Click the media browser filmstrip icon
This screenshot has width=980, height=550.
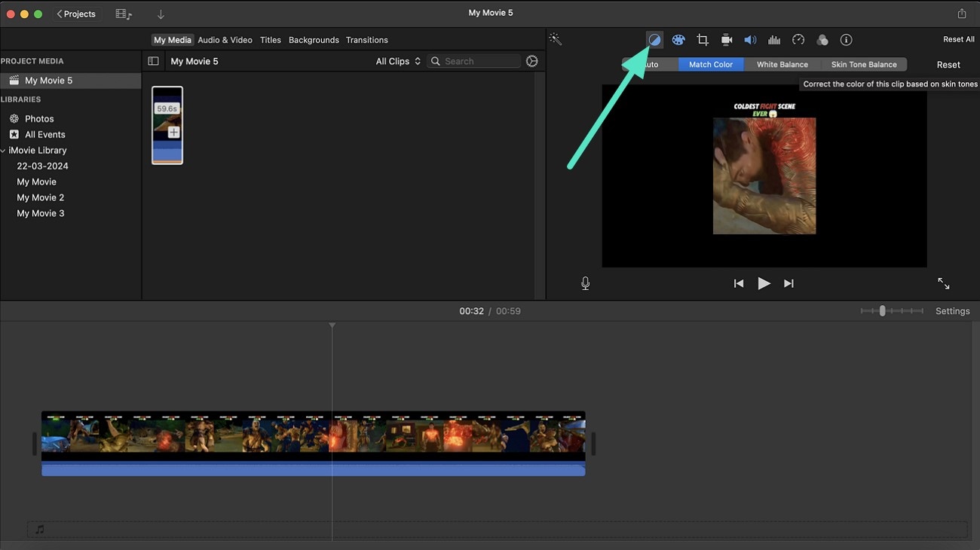pyautogui.click(x=124, y=14)
